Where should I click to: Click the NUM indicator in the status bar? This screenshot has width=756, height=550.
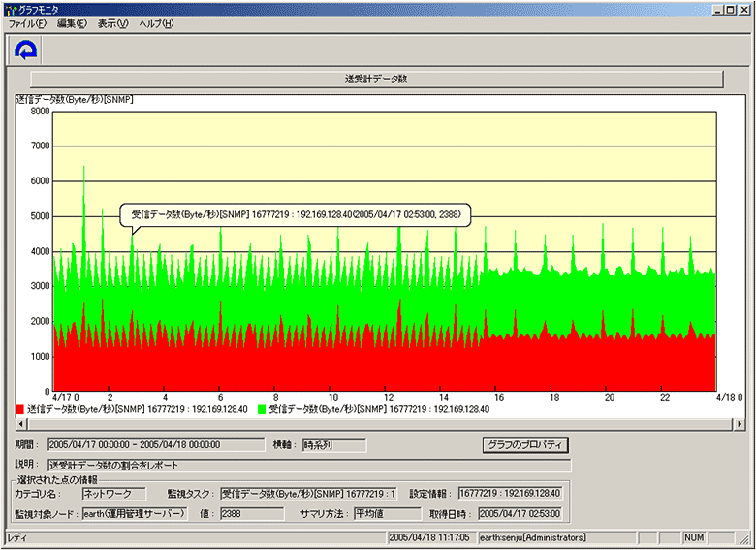[x=694, y=538]
